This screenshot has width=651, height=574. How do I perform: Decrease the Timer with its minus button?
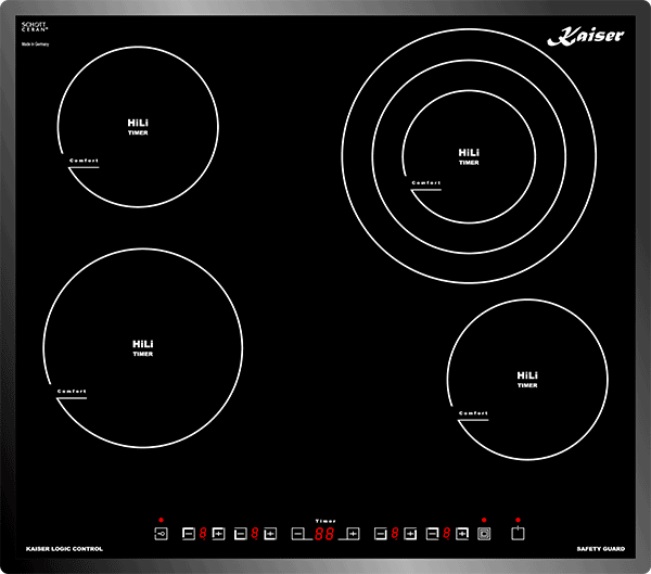click(299, 534)
